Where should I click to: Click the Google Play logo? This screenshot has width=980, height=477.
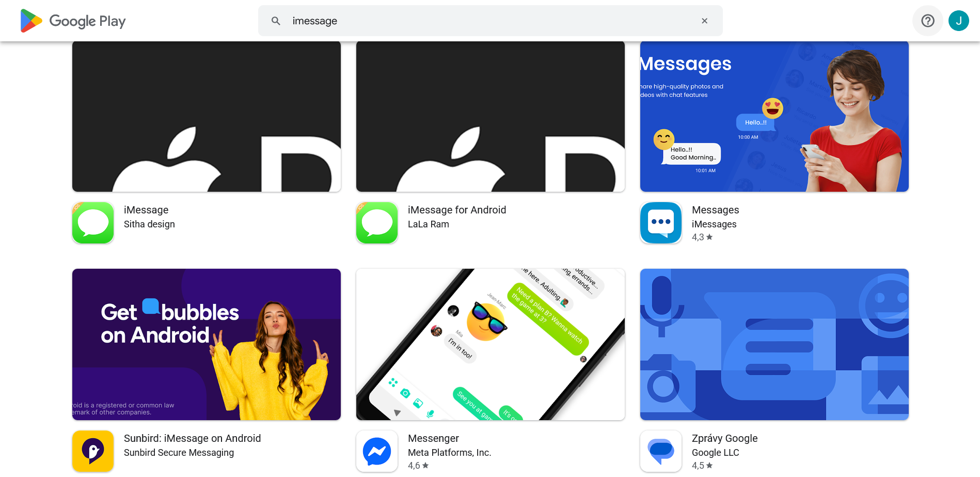pos(73,21)
